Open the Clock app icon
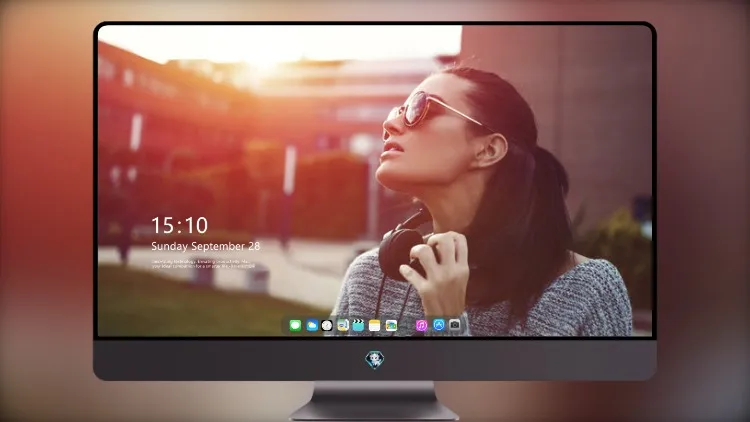 pos(327,325)
